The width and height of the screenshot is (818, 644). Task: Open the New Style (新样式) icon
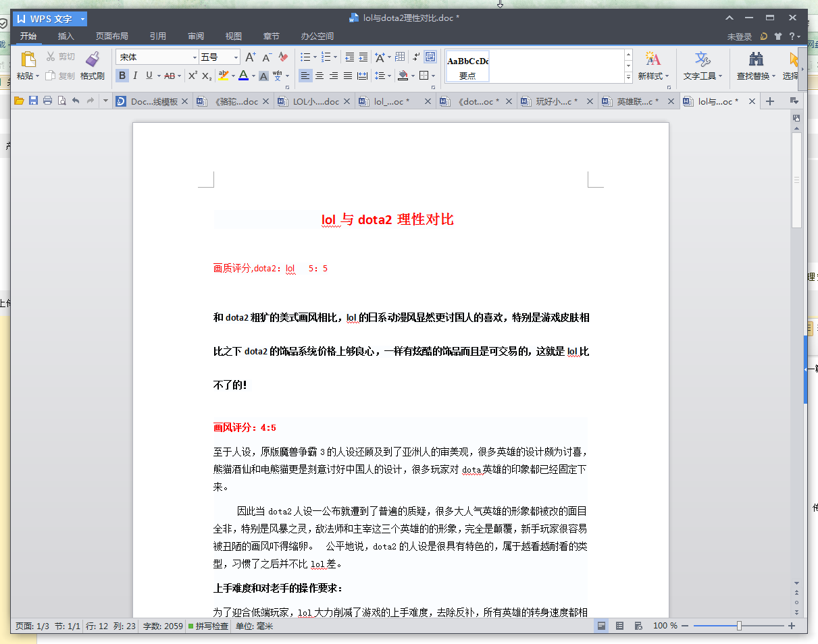[x=653, y=59]
